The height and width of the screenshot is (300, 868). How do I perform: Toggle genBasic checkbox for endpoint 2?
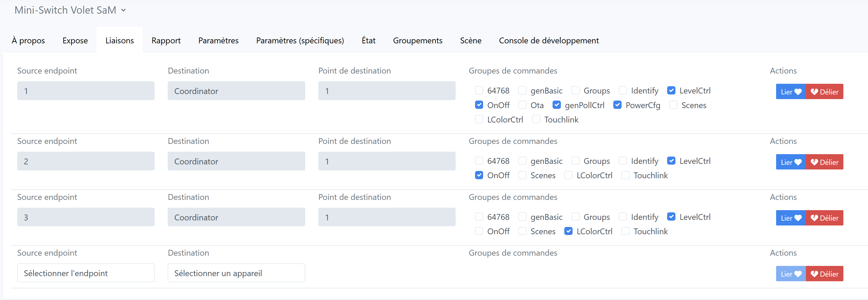[x=522, y=161]
